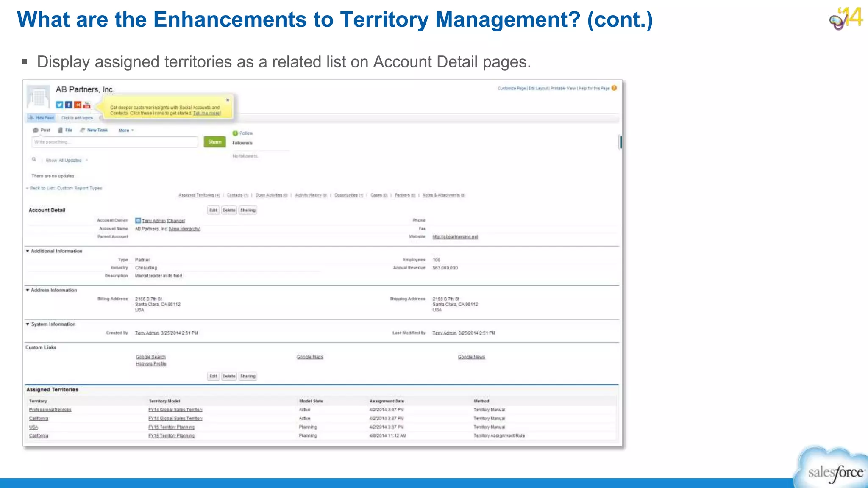Open the Terry Admin account owner link
Image resolution: width=868 pixels, height=488 pixels.
[153, 221]
